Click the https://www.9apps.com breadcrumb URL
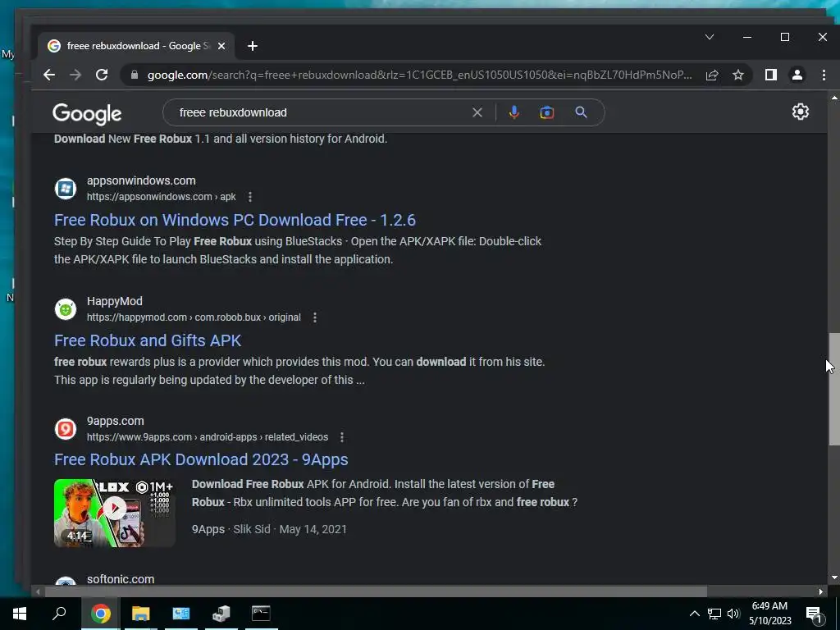The image size is (840, 630). [x=208, y=438]
